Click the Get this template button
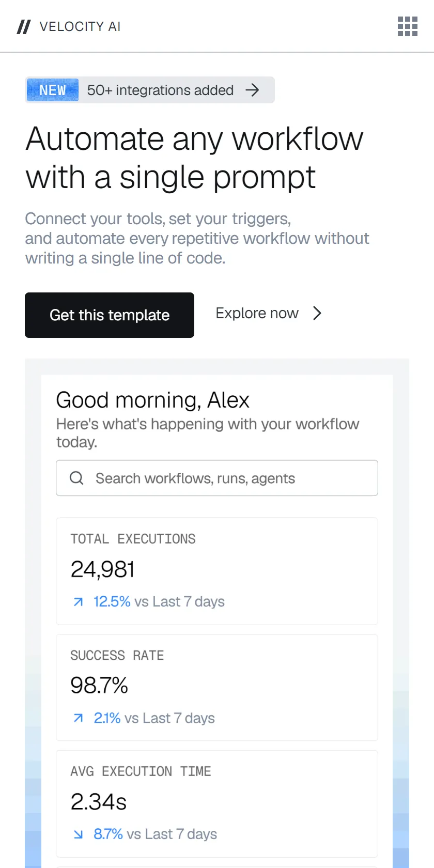 click(x=110, y=315)
